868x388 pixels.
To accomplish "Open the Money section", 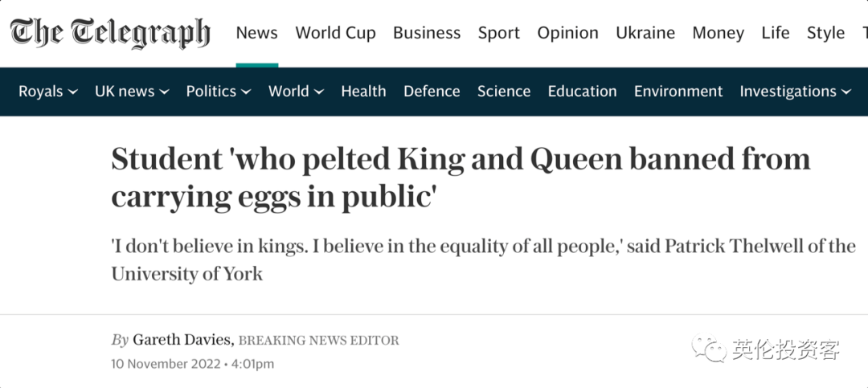I will tap(718, 33).
